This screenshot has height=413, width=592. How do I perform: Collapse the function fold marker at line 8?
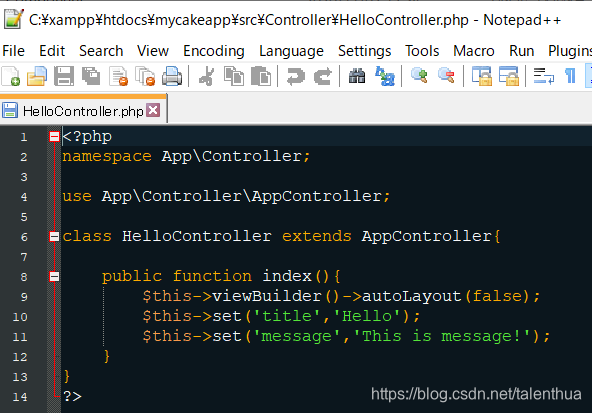pos(54,276)
